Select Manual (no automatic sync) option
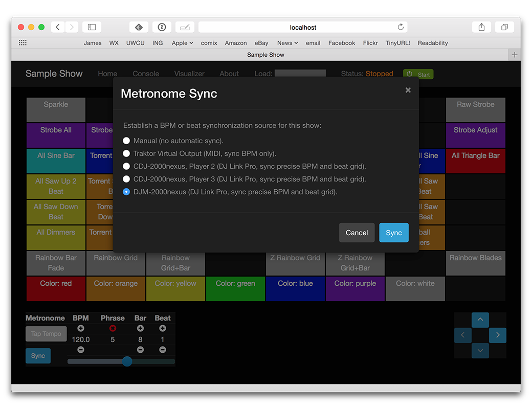Image resolution: width=532 pixels, height=409 pixels. [126, 141]
